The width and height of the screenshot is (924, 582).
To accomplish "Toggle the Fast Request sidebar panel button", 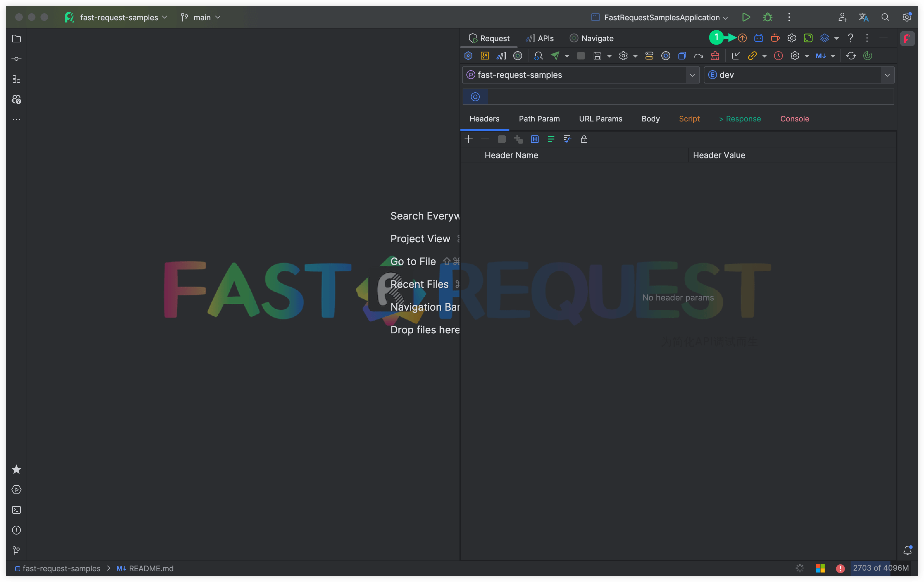I will click(907, 38).
